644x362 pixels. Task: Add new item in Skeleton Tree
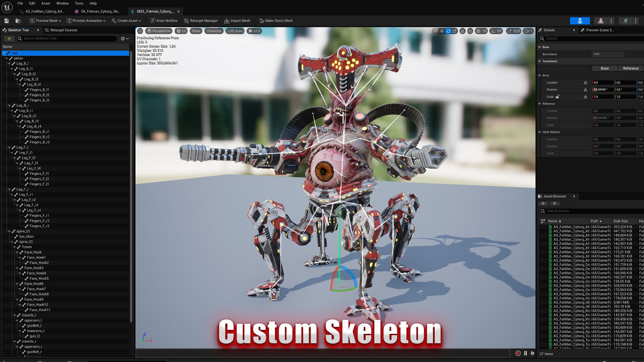coord(9,39)
